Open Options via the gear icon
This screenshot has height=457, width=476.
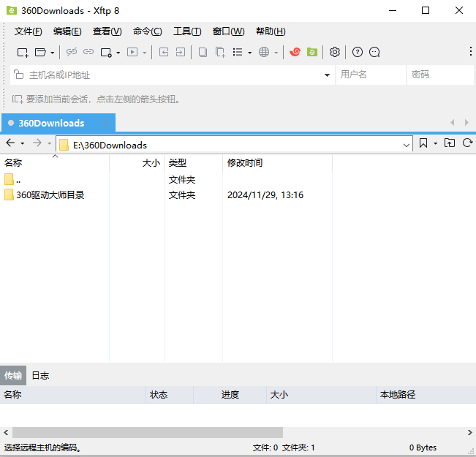pos(335,52)
